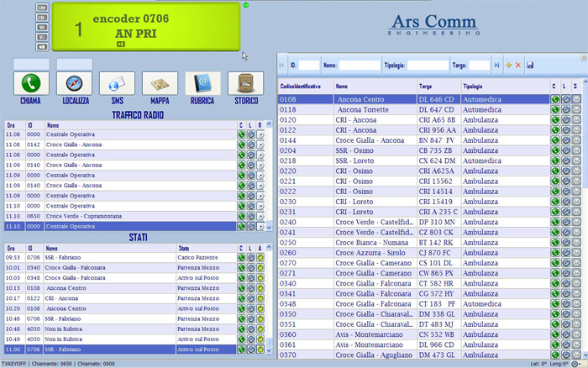Localize 0650 Croce Verde - Cupramontana in Traffico Radio
The width and height of the screenshot is (588, 368).
tap(251, 216)
